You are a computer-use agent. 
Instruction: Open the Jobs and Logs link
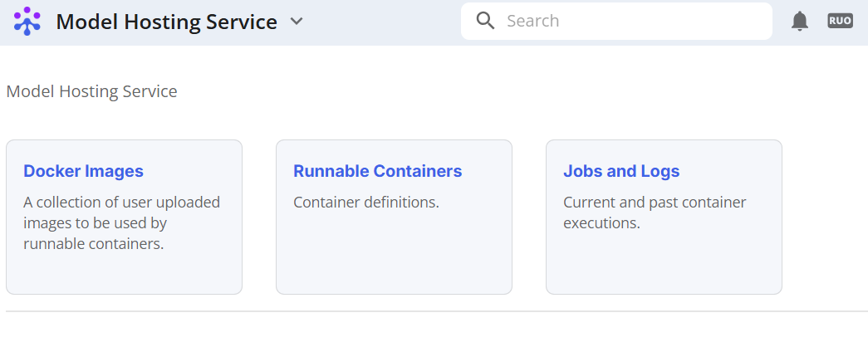pyautogui.click(x=621, y=172)
